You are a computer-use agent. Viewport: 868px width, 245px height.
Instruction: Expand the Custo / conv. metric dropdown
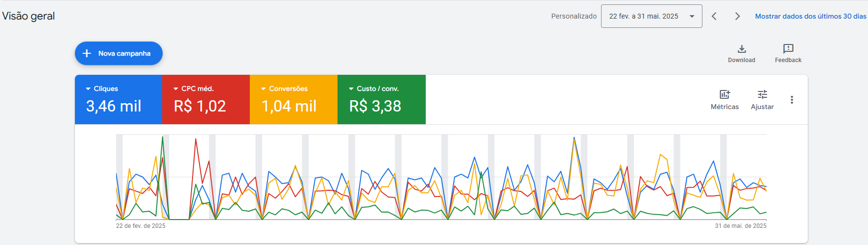pos(351,89)
